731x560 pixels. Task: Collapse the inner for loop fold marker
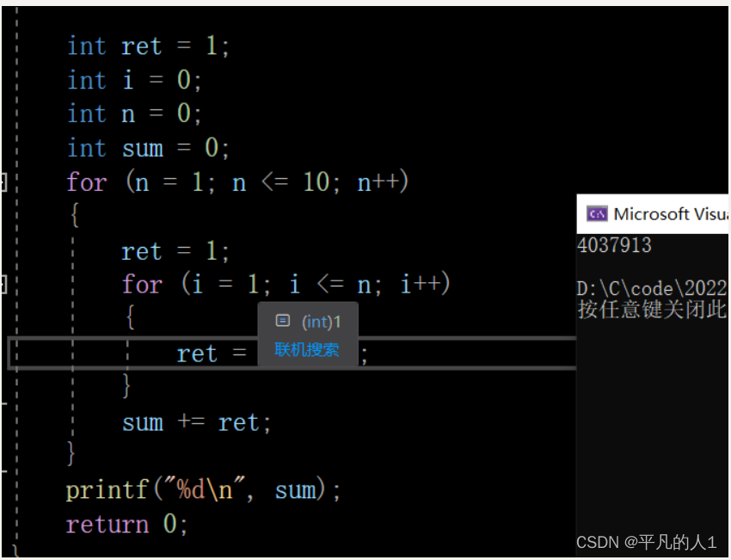[x=3, y=284]
